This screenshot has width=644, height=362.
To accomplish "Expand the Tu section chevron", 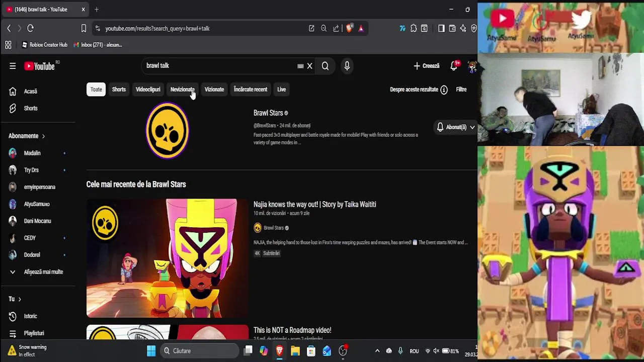I will pyautogui.click(x=20, y=299).
